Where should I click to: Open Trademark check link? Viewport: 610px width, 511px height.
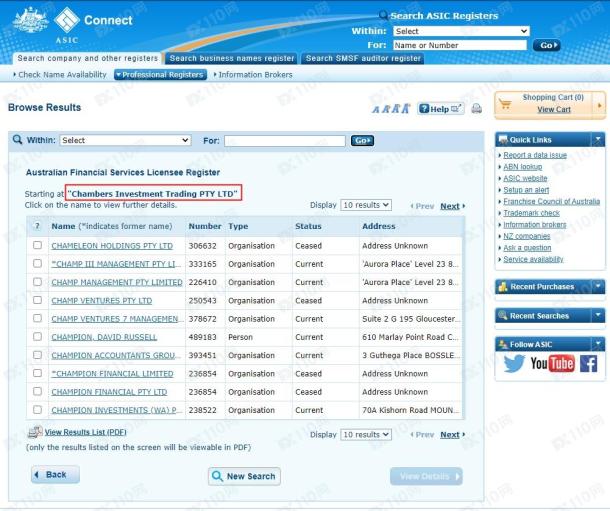coord(531,213)
